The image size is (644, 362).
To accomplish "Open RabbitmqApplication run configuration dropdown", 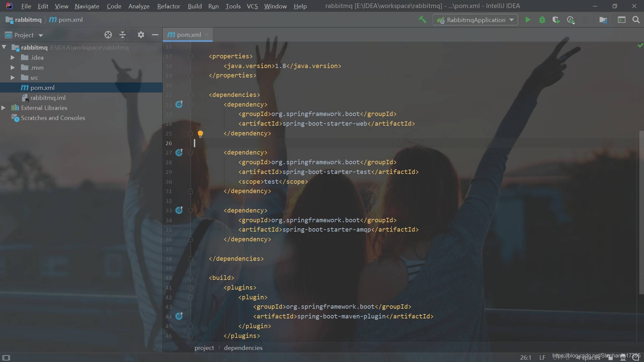I will [x=476, y=20].
